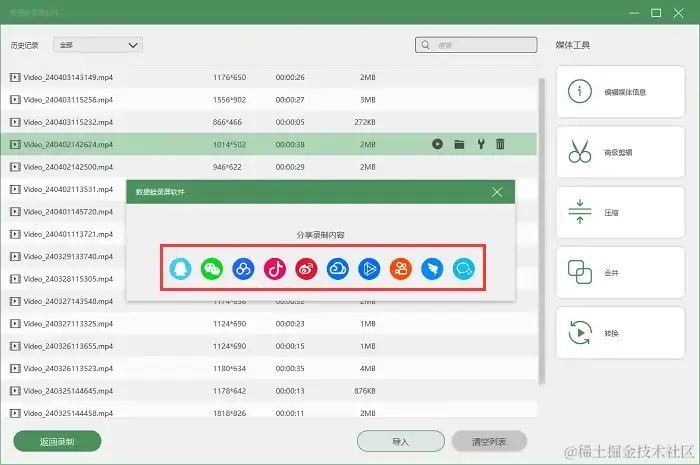Open the compress tool card
Screen dimensions: 700x465
coord(620,212)
